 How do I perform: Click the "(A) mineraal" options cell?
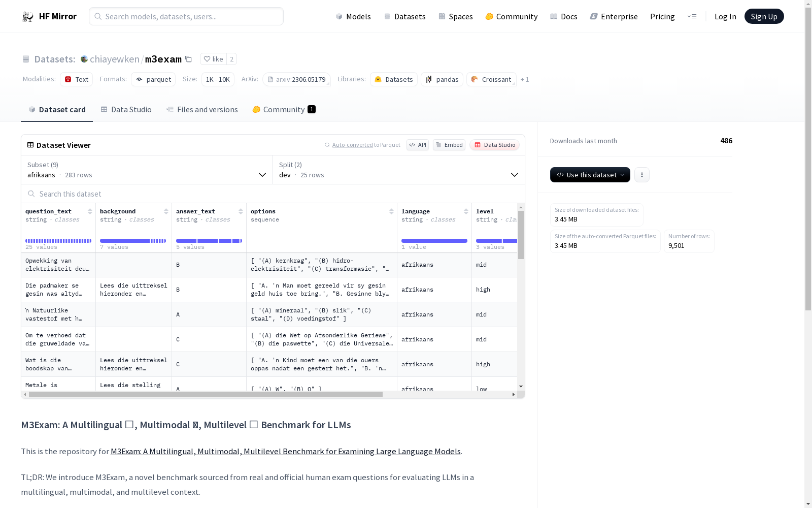(x=322, y=314)
